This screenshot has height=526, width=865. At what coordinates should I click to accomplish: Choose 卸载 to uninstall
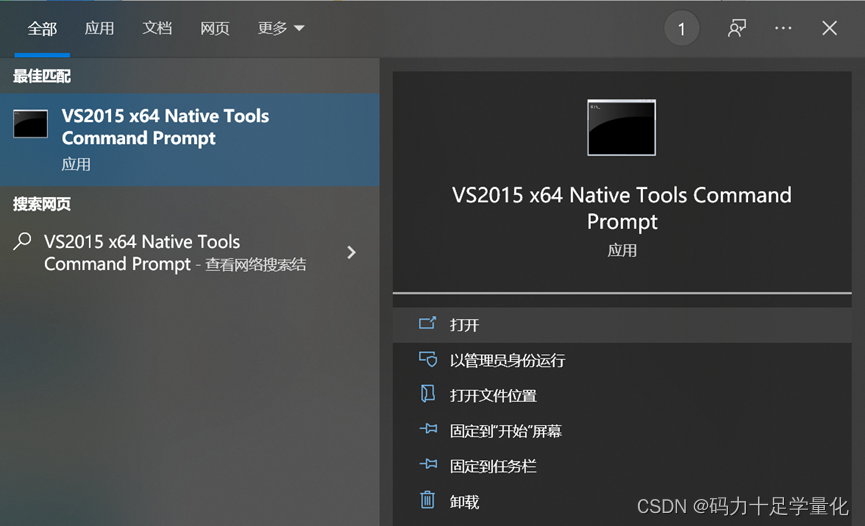pyautogui.click(x=622, y=502)
